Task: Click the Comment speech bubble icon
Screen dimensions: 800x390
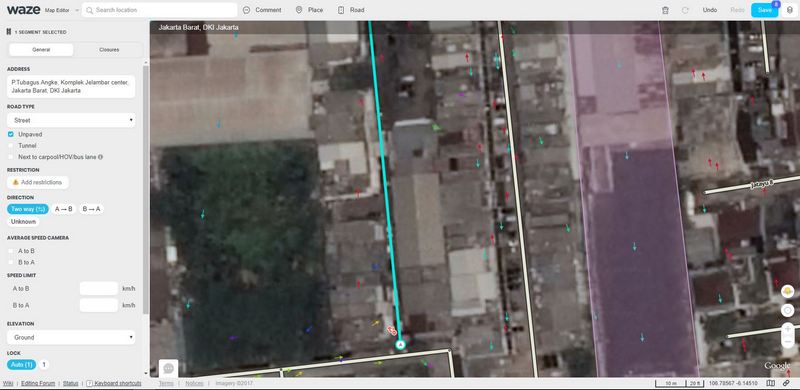Action: 247,10
